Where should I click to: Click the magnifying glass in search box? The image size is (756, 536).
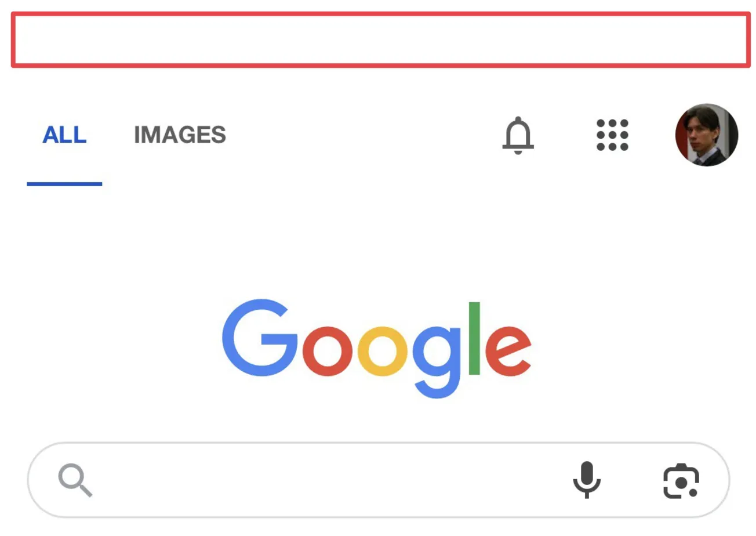click(75, 481)
